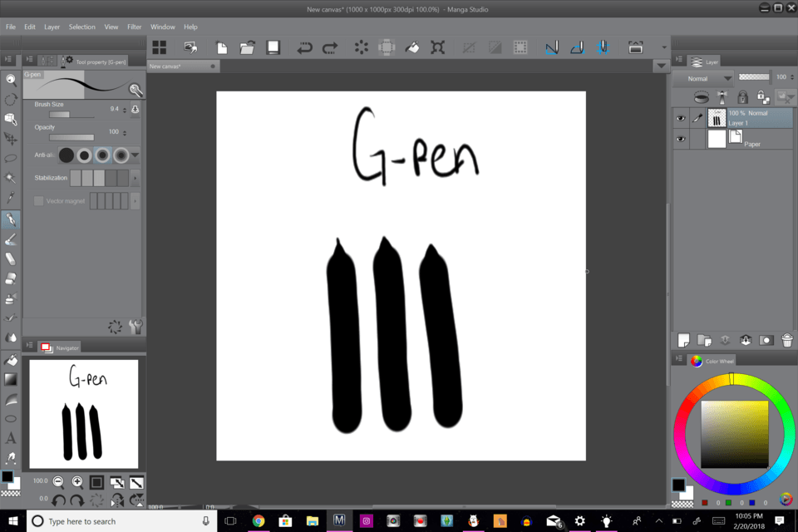Create a new raster layer in the Layer panel
The height and width of the screenshot is (532, 798).
pos(682,339)
